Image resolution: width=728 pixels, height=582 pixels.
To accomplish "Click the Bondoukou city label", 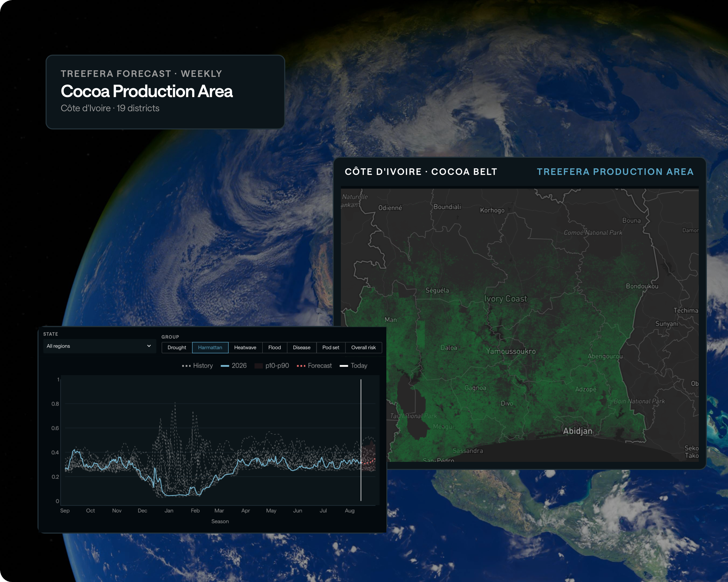I will pos(642,286).
